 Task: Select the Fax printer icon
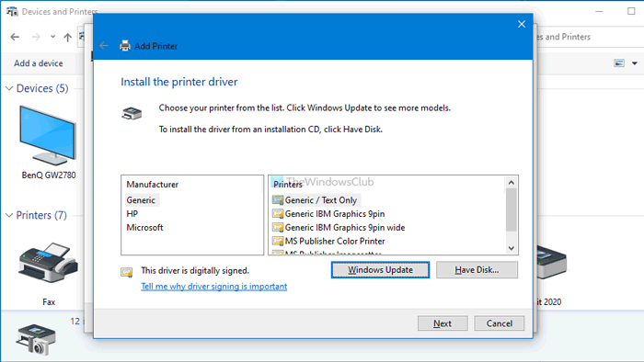(x=48, y=263)
